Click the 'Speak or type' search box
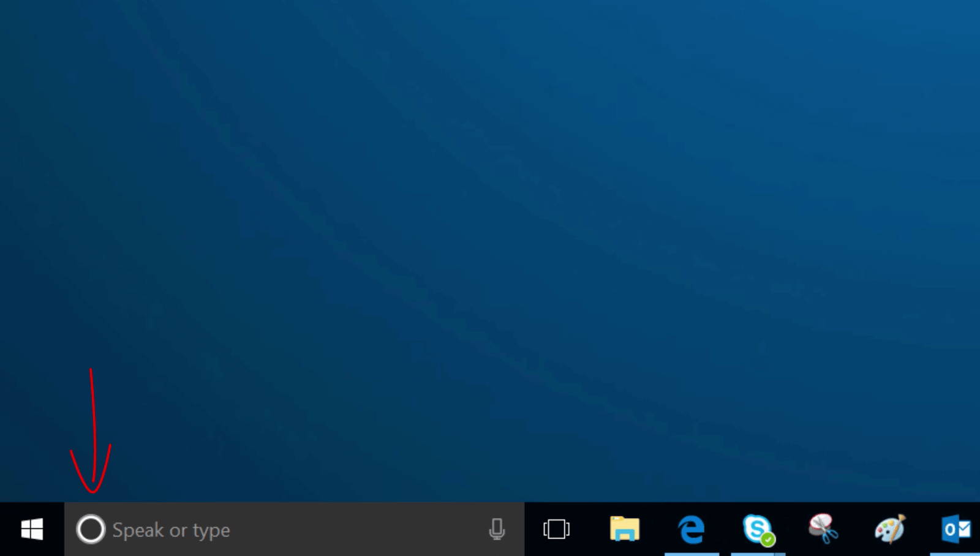 (x=295, y=529)
